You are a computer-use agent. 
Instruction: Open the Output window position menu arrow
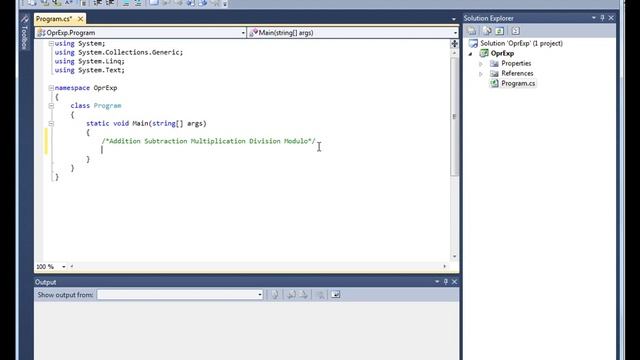pos(437,282)
